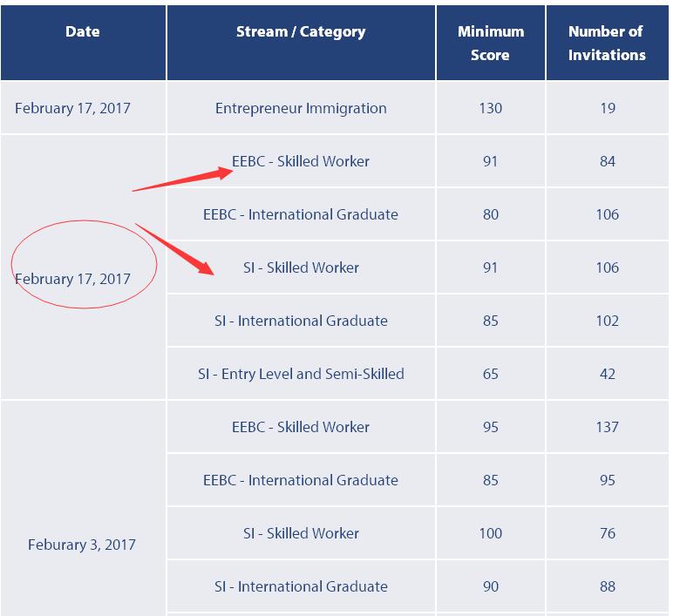The image size is (680, 616).
Task: Click the invitations value 19
Action: tap(608, 108)
